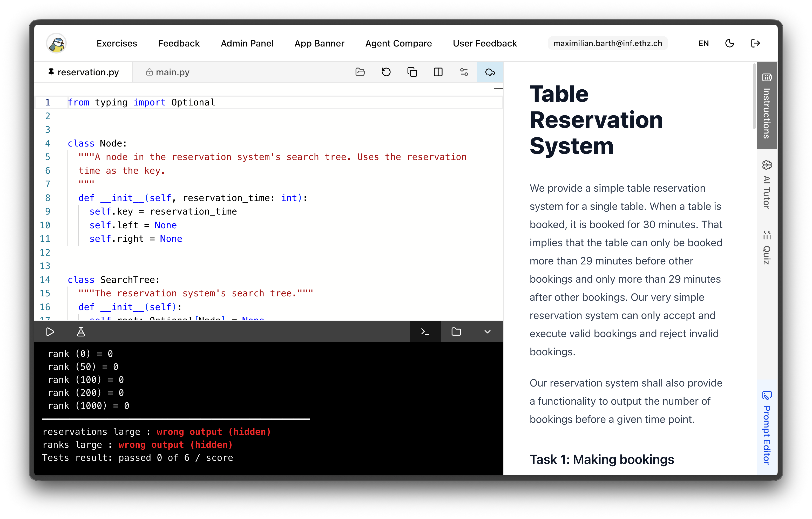Change language via EN button
Viewport: 812px width, 519px height.
pos(703,43)
